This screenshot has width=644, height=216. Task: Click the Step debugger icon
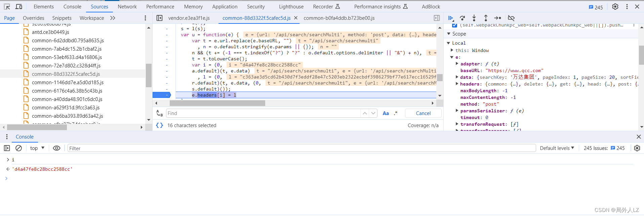point(498,18)
